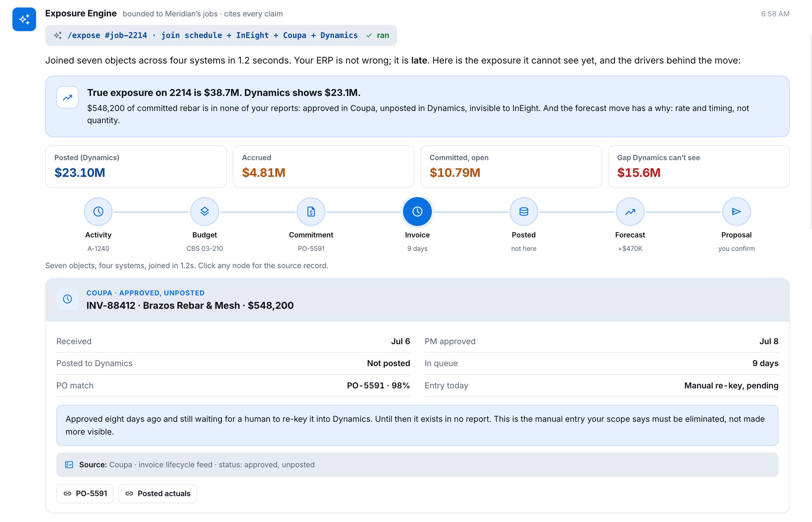Viewport: 812px width, 522px height.
Task: Click the COUPA · APPROVED, UNPOSTED label
Action: point(146,293)
